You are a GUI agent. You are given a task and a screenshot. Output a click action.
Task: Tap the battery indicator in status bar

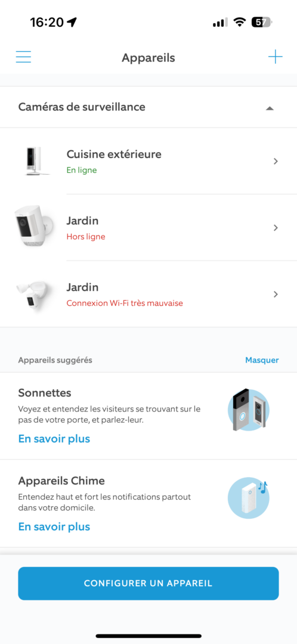coord(261,22)
